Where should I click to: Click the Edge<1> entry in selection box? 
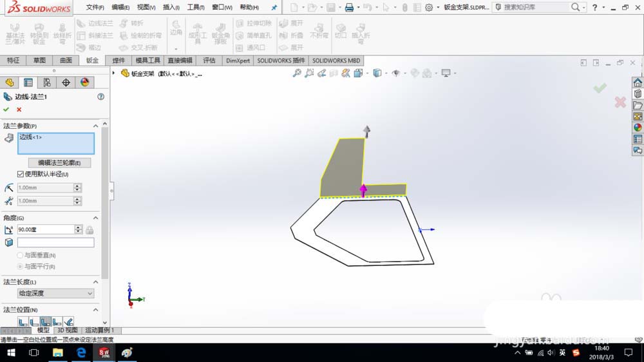(31, 137)
